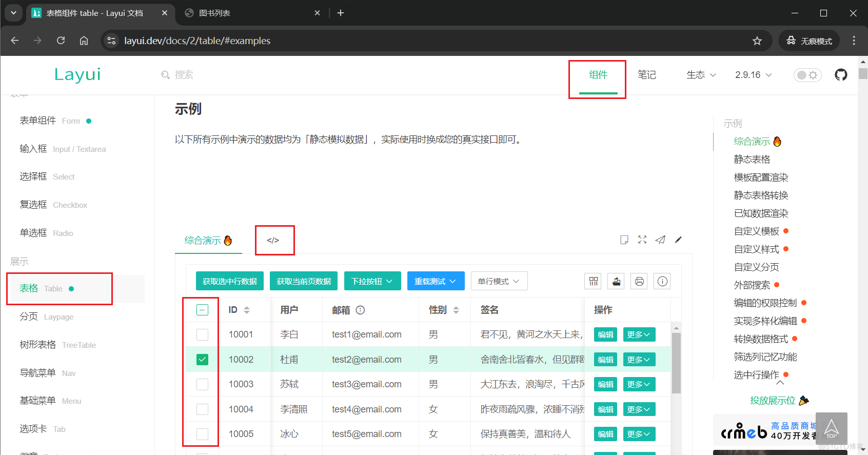This screenshot has width=868, height=455.
Task: Click the fire icon next to 综合演示 in sidebar
Action: click(777, 141)
